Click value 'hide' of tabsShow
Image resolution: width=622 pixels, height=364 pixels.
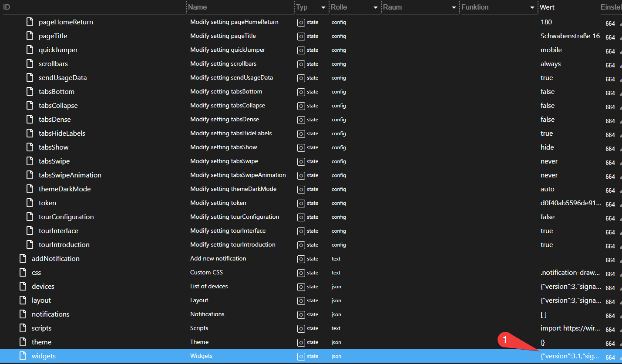(547, 147)
